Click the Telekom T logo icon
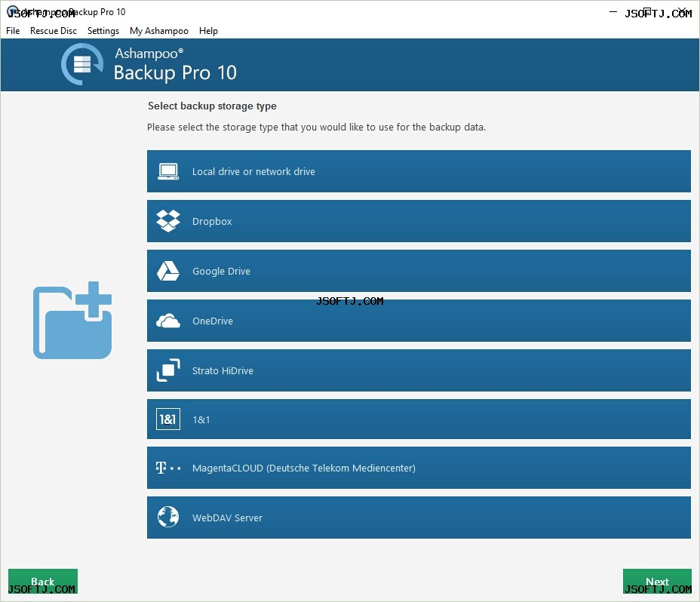Viewport: 700px width, 602px height. click(x=168, y=468)
